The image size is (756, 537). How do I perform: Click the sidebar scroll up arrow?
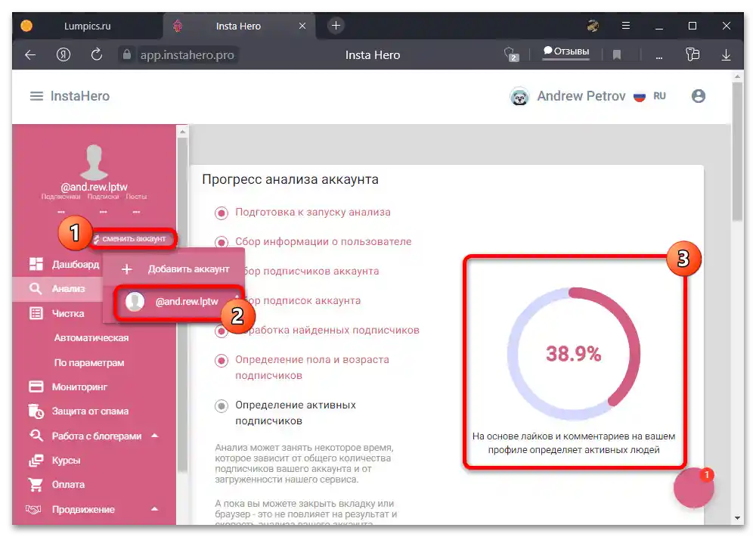click(x=182, y=132)
